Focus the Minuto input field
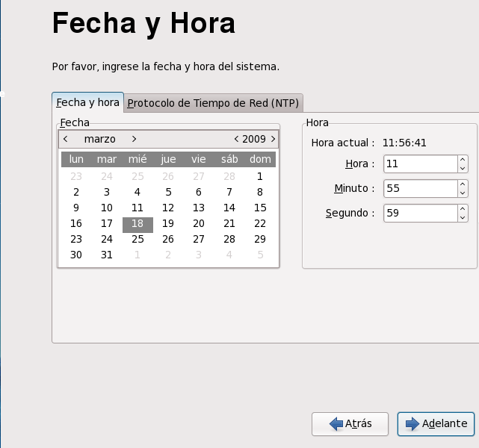Image resolution: width=479 pixels, height=448 pixels. tap(421, 188)
